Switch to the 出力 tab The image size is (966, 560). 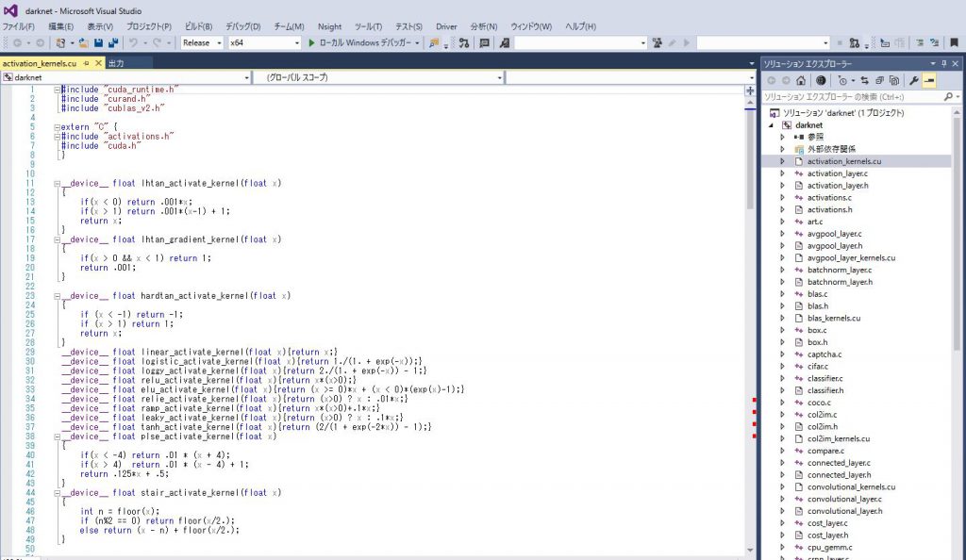[x=116, y=63]
